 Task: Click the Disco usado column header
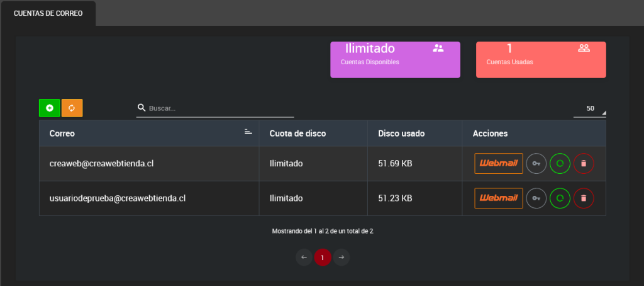point(401,134)
